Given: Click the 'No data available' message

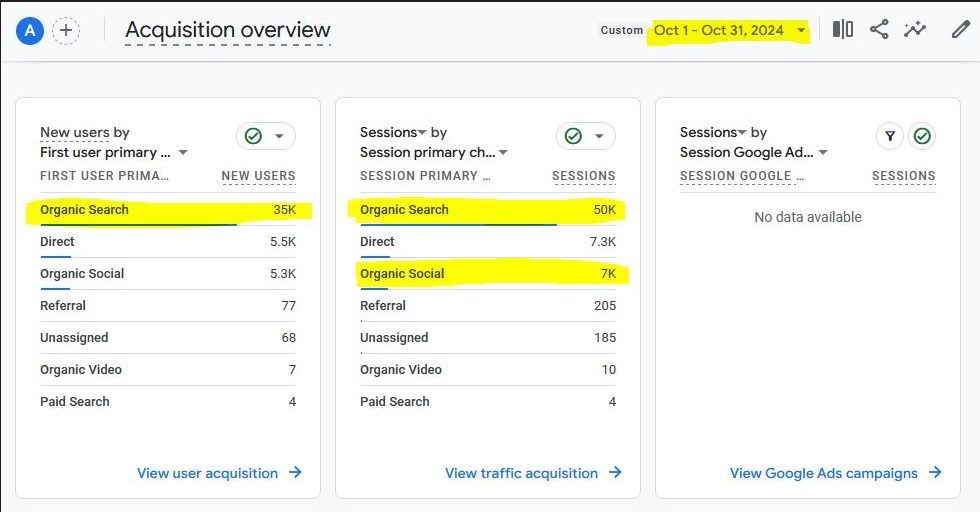Looking at the screenshot, I should pyautogui.click(x=808, y=217).
